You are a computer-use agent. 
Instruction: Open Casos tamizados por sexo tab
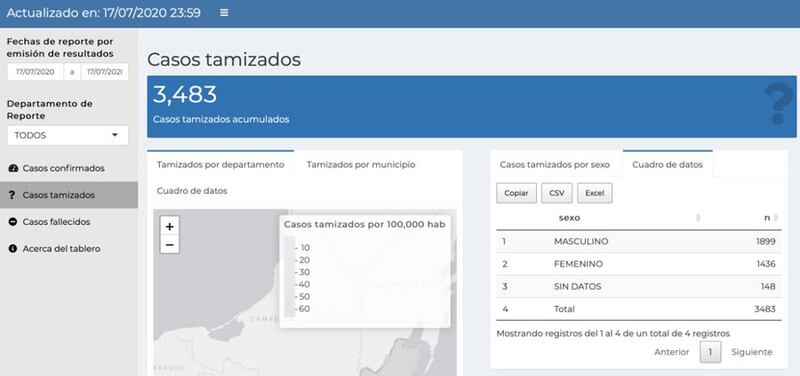(x=555, y=165)
